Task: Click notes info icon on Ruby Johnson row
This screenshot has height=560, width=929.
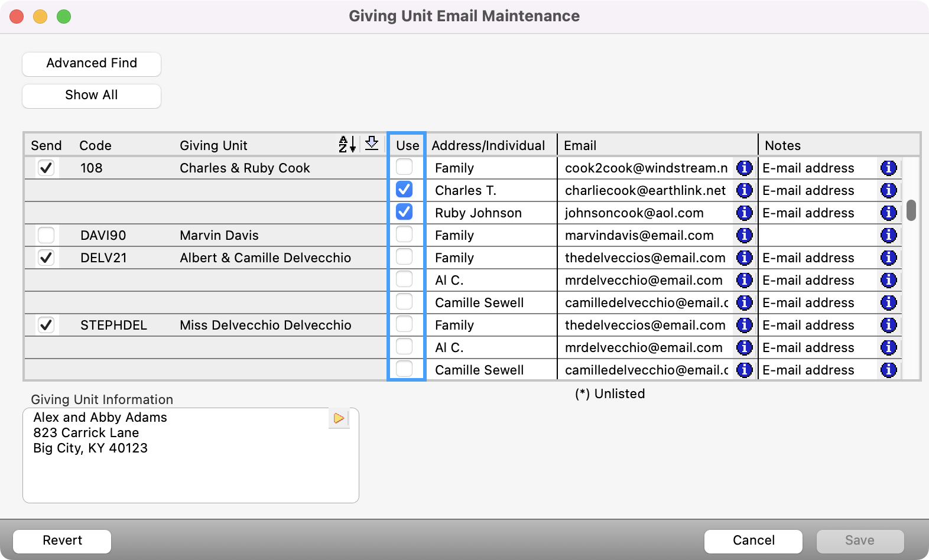Action: click(888, 213)
